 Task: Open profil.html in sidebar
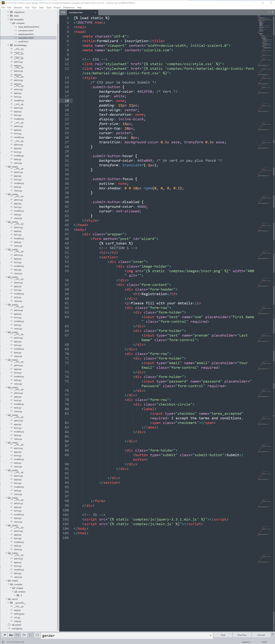23,42
